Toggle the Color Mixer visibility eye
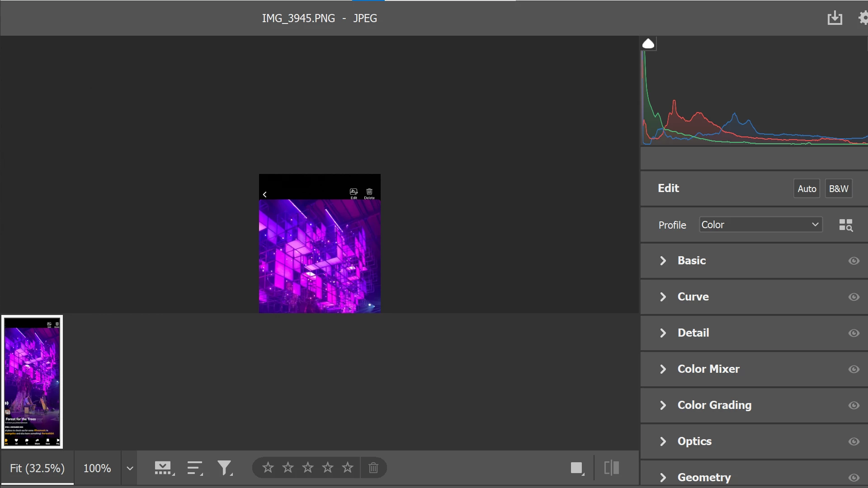This screenshot has width=868, height=488. coord(854,369)
